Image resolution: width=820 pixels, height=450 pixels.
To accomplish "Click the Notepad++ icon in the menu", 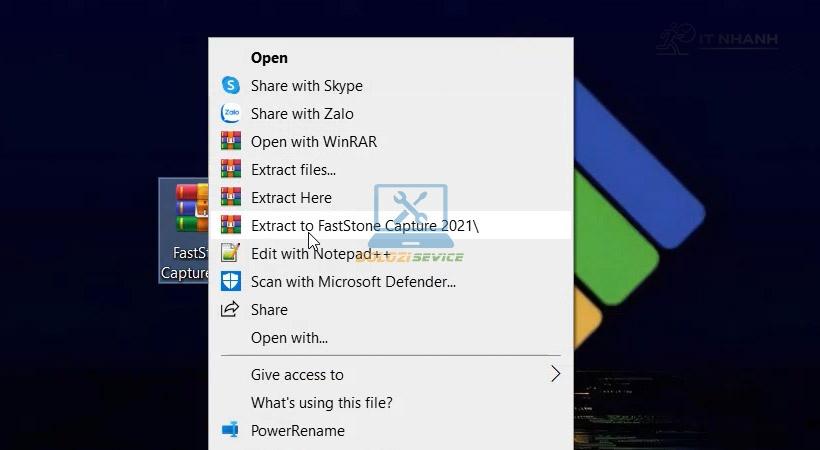I will [231, 254].
